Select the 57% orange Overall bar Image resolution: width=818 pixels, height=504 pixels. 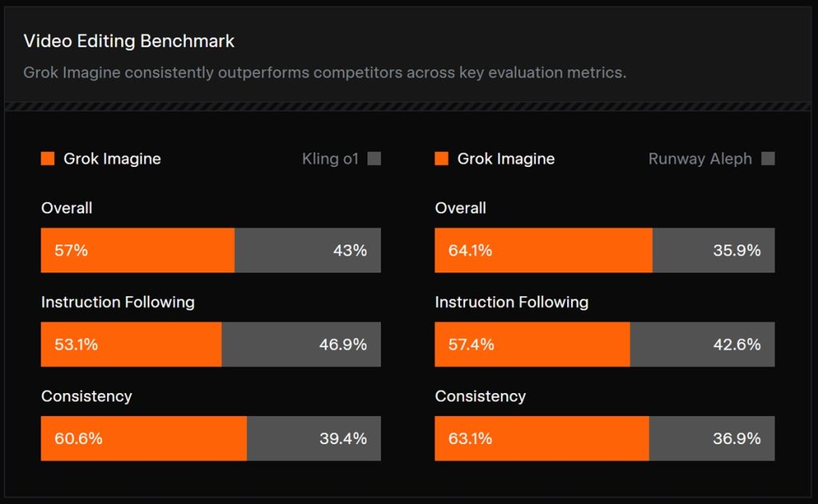137,251
